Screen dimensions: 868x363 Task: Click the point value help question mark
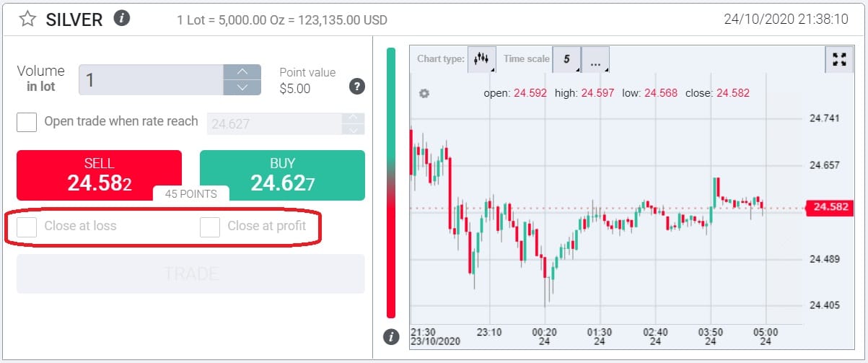(356, 87)
